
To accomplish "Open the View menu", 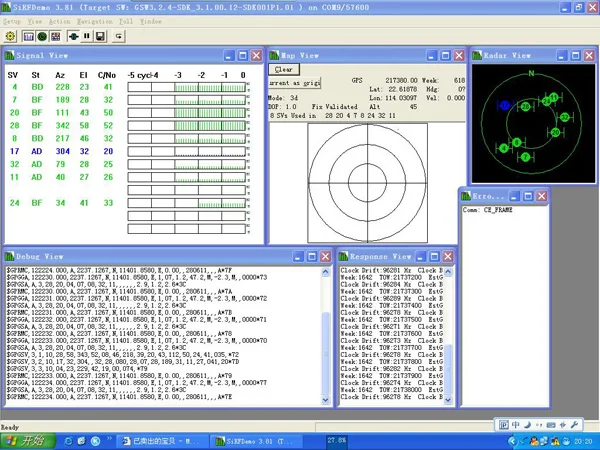I will 35,21.
